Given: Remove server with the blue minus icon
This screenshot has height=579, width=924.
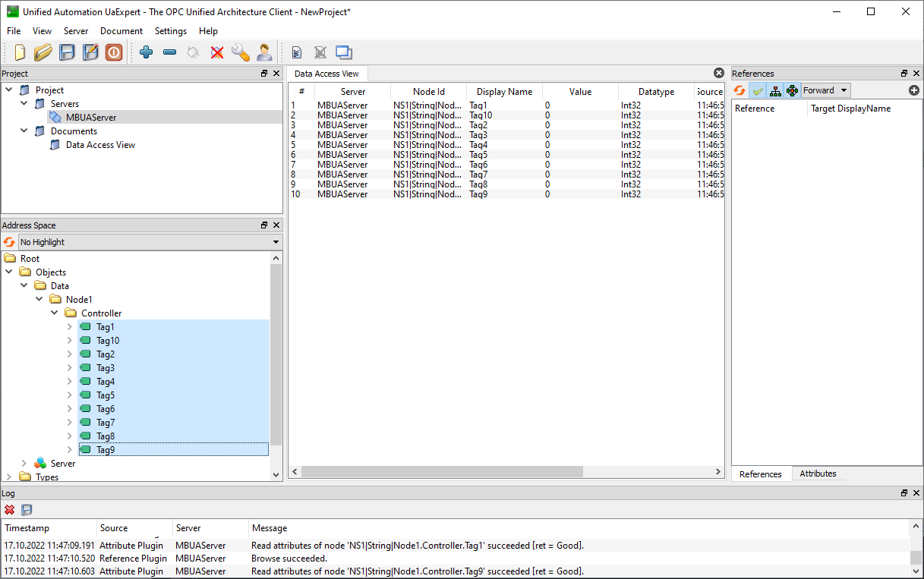Looking at the screenshot, I should 170,52.
